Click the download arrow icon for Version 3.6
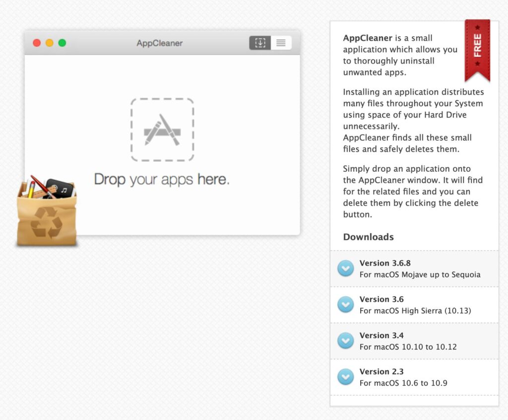Viewport: 508px width, 420px height. [346, 304]
